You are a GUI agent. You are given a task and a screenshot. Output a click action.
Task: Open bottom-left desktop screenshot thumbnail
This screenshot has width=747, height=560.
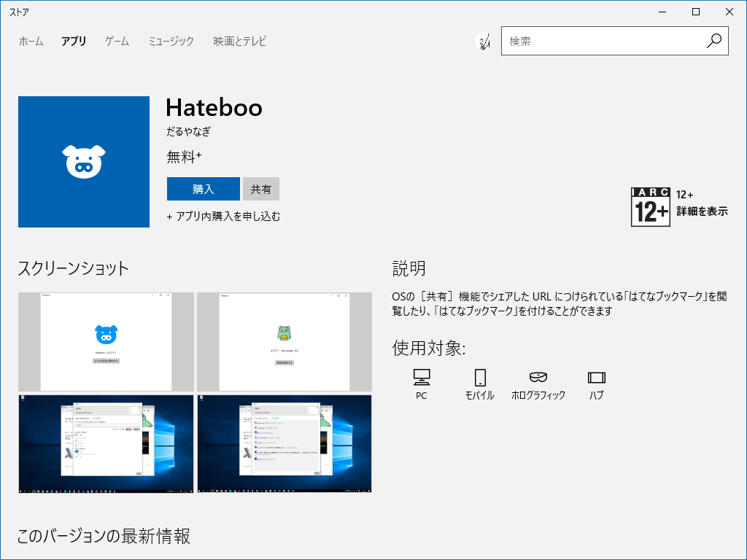[x=106, y=443]
